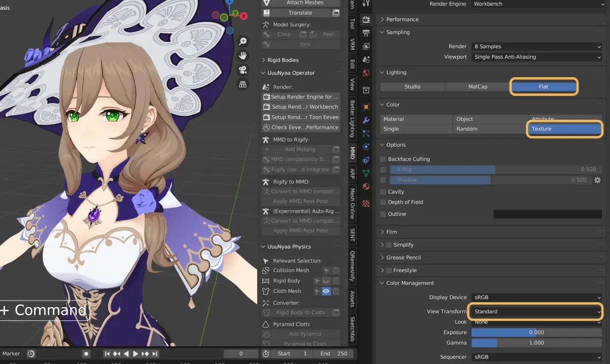Viewport: 610px width, 364px height.
Task: Switch to the ARP sidebar tab
Action: click(x=352, y=174)
